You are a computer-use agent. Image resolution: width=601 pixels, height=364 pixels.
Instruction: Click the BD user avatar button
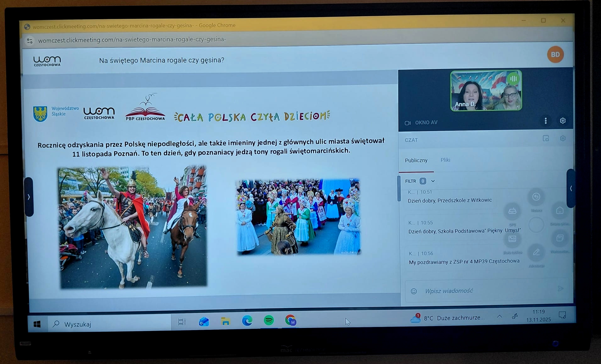pyautogui.click(x=555, y=54)
